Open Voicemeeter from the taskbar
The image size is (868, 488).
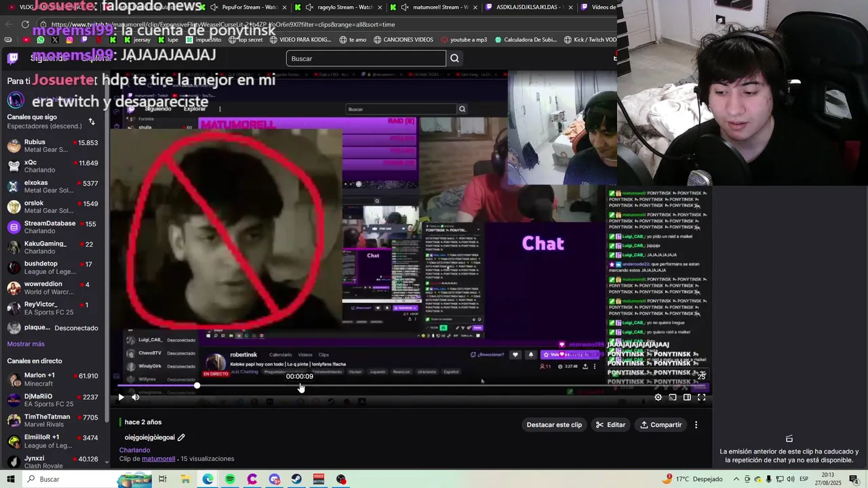(319, 479)
